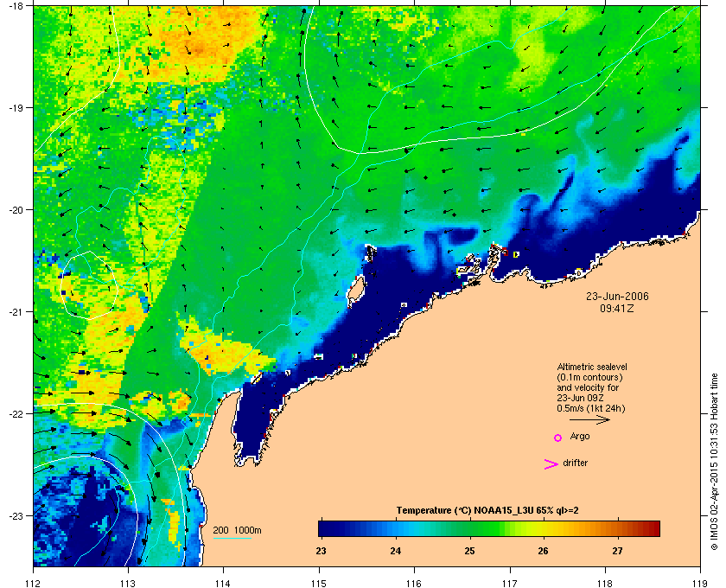Click longitude axis label 117
The height and width of the screenshot is (588, 726).
509,584
